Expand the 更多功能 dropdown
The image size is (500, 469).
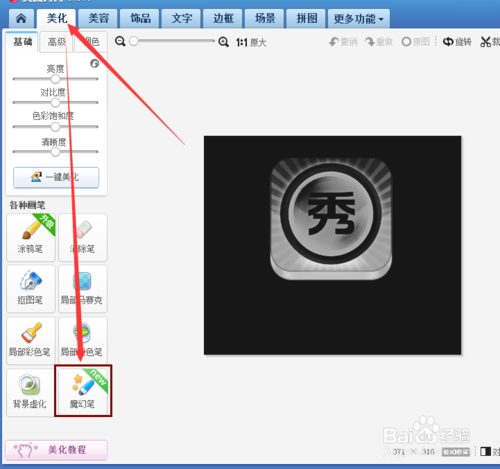pos(359,19)
